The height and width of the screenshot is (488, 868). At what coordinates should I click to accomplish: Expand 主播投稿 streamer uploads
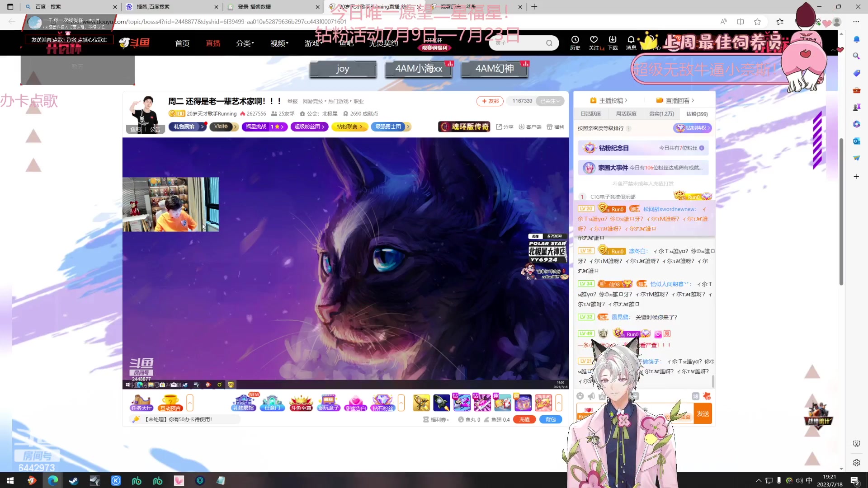click(x=609, y=100)
